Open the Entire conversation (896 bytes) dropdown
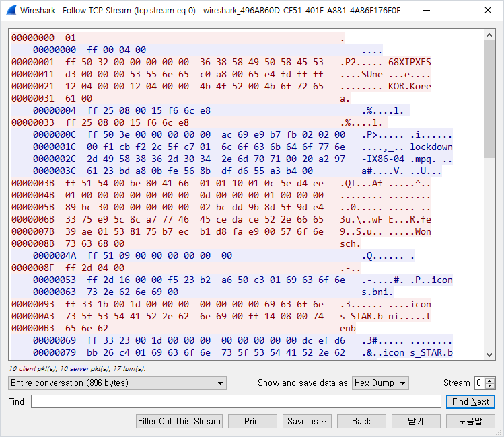 click(x=117, y=383)
